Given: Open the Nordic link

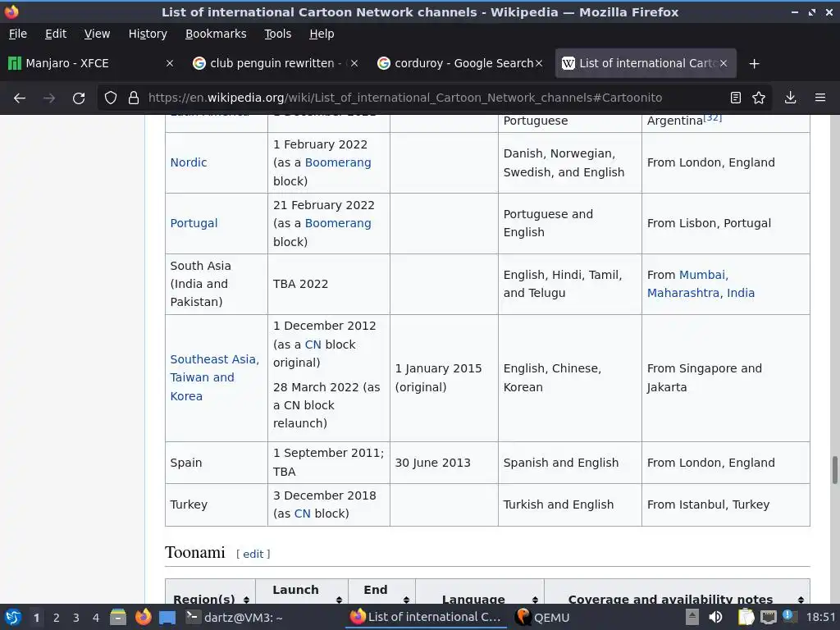Looking at the screenshot, I should [x=189, y=162].
